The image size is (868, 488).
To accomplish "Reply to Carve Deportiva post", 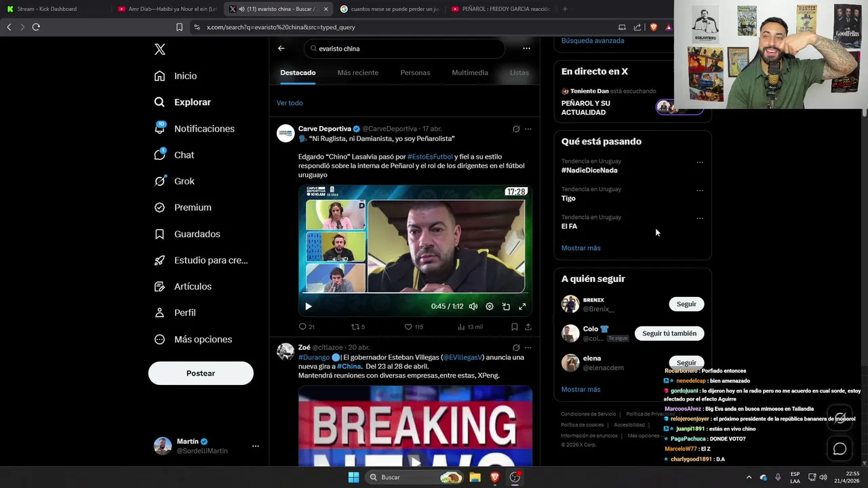I will tap(307, 327).
